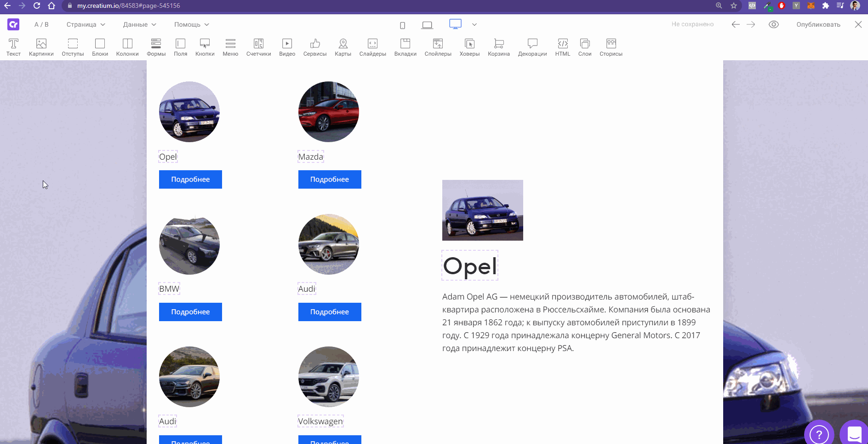Click the Не сохранено status text
This screenshot has height=444, width=868.
click(x=692, y=24)
